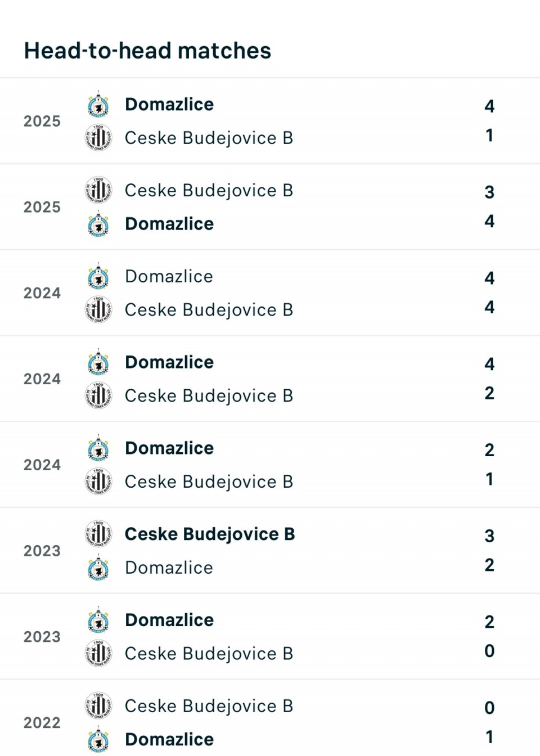Select Domazlice crest in the 2-0 match

pyautogui.click(x=98, y=620)
